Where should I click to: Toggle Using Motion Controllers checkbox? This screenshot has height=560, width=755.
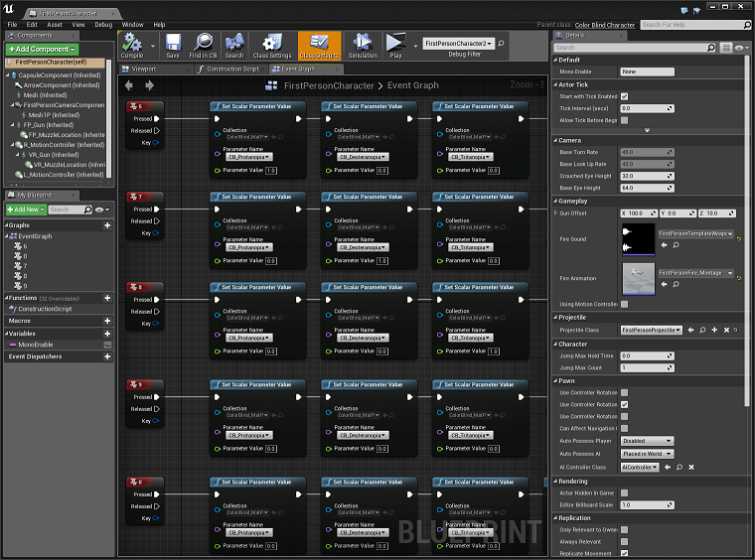pos(625,304)
